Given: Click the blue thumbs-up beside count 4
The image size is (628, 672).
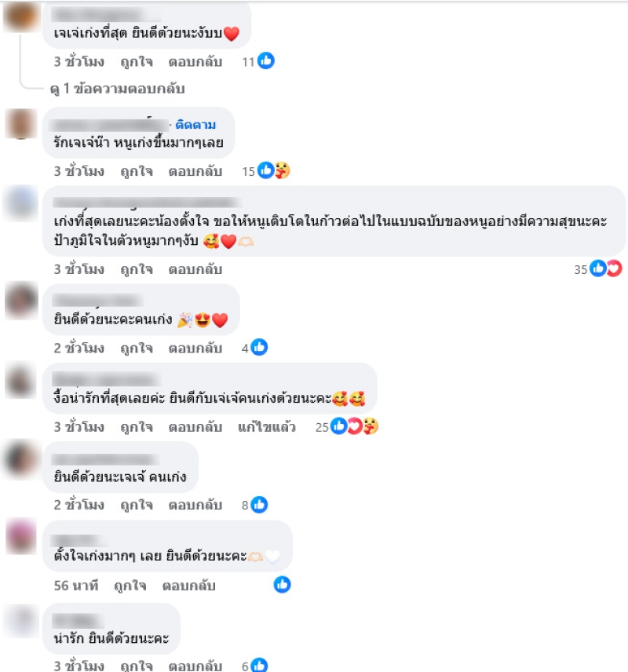Looking at the screenshot, I should point(259,347).
